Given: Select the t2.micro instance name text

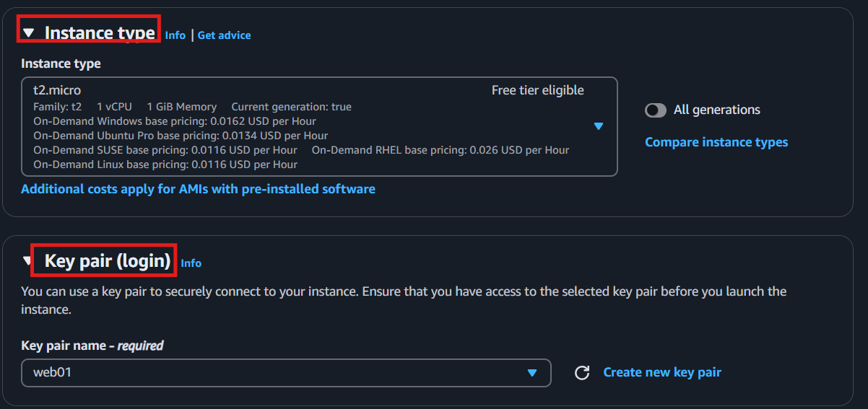Looking at the screenshot, I should [57, 90].
